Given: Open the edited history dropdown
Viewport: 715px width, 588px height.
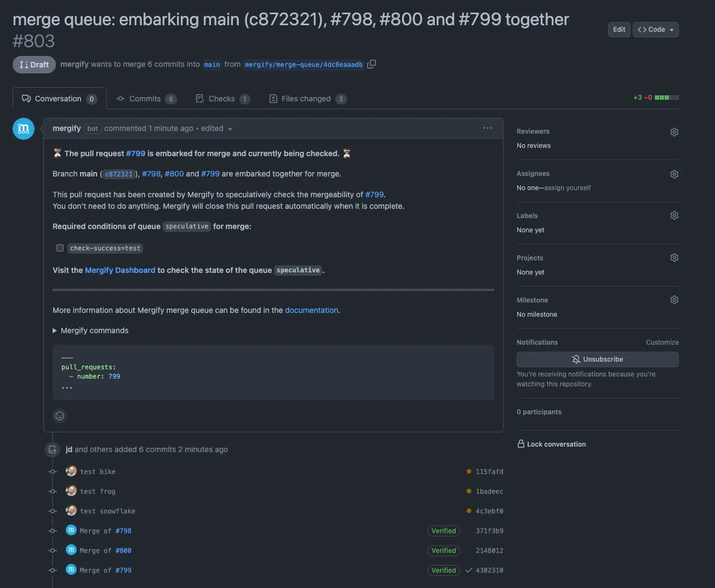Looking at the screenshot, I should click(x=230, y=128).
